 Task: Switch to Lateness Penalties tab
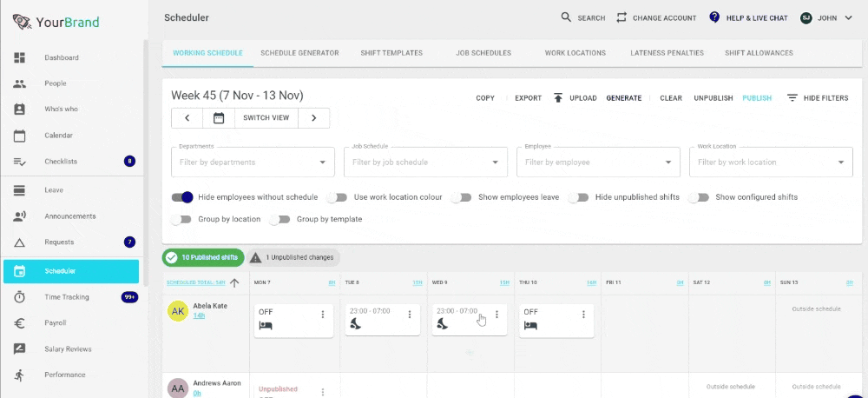coord(667,53)
